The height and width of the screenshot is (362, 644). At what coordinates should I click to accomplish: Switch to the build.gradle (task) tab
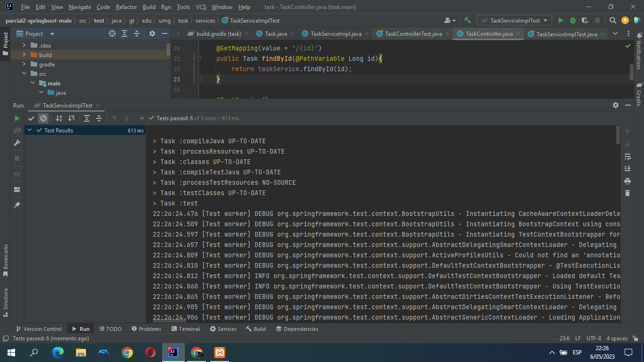(x=218, y=34)
